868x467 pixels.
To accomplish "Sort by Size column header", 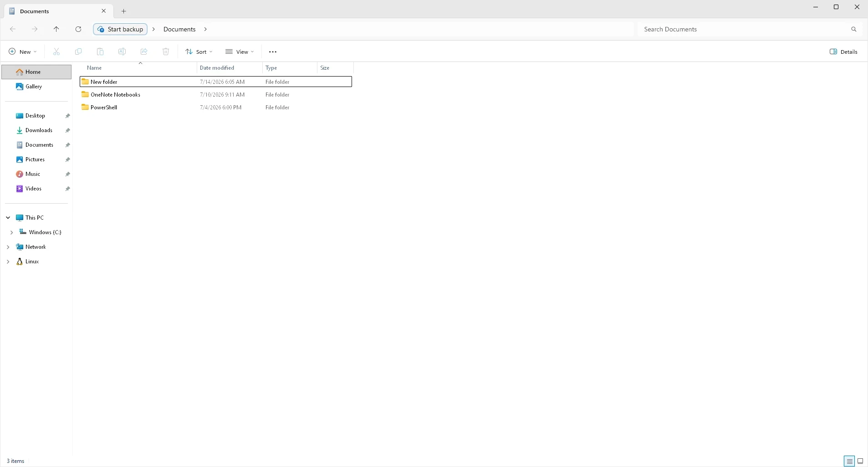I will (x=335, y=68).
